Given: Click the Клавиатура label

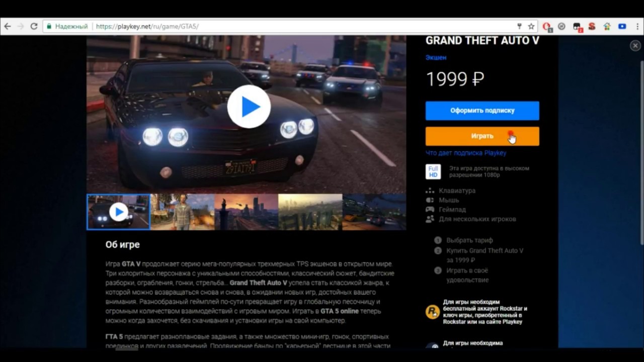Looking at the screenshot, I should [457, 191].
